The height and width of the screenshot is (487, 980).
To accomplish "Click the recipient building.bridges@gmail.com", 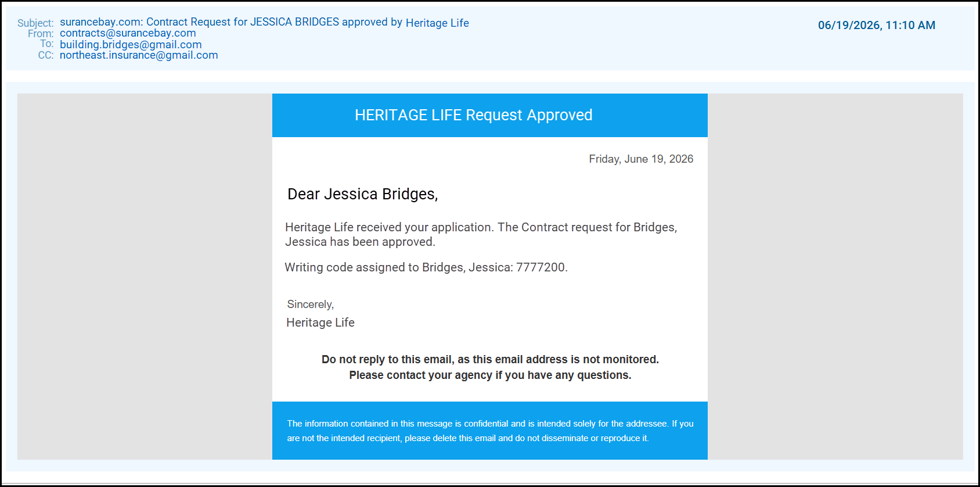I will coord(131,45).
